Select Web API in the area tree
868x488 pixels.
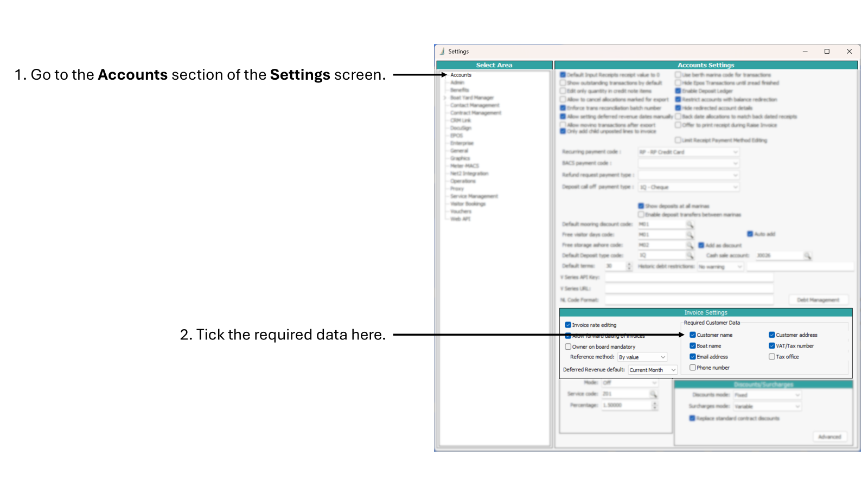coord(460,219)
